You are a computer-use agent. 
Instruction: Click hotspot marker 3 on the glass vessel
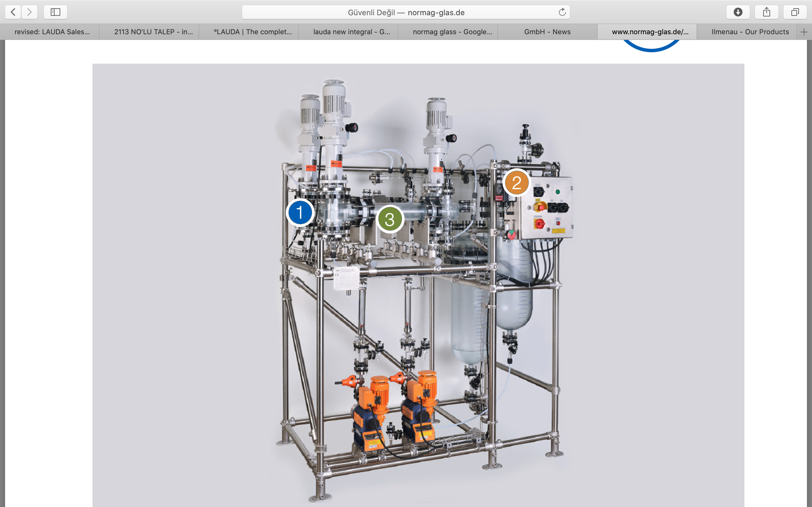coord(390,220)
